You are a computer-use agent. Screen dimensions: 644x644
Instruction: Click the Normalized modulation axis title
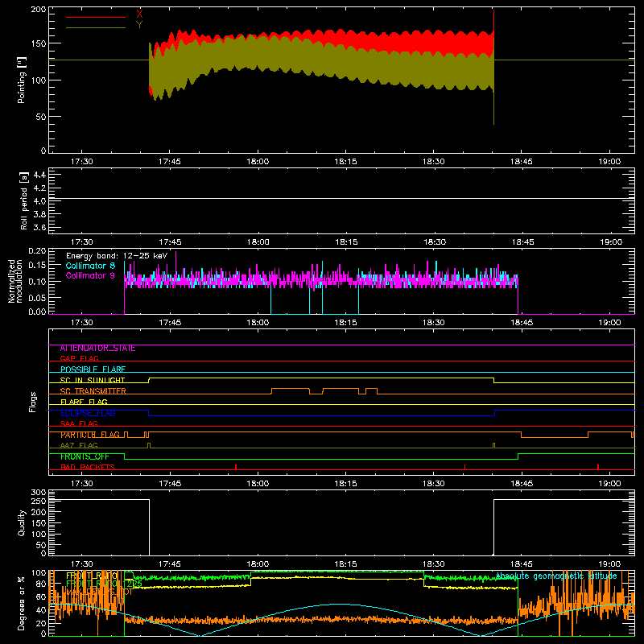[x=15, y=281]
